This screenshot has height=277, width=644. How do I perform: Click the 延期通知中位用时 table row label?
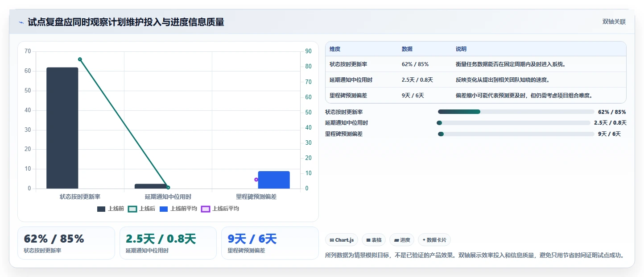[351, 80]
